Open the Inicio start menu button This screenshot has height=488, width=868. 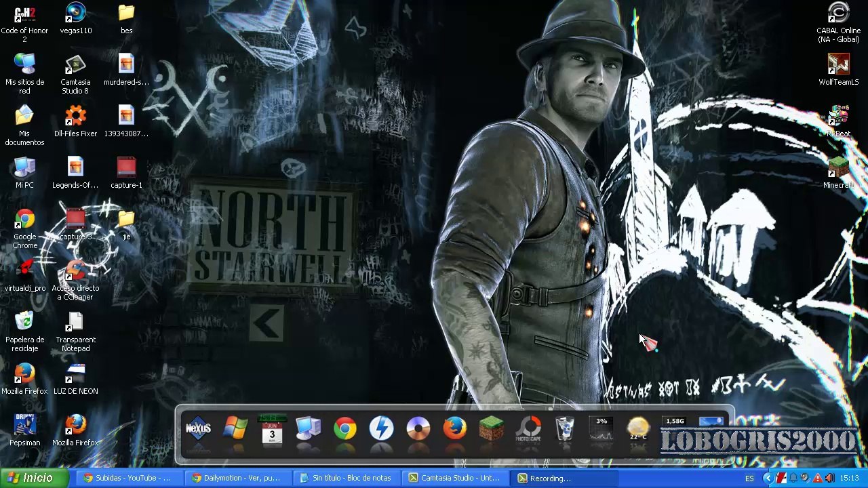(x=34, y=479)
